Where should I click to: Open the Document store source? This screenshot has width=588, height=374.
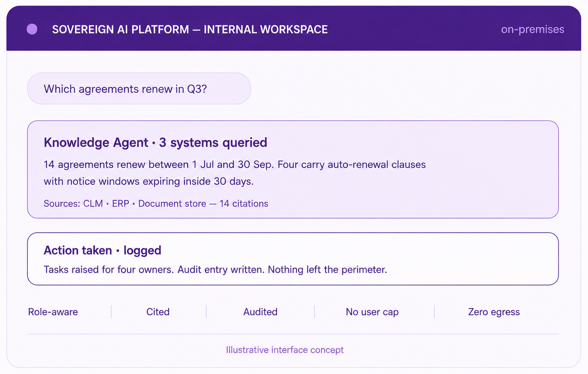(172, 204)
